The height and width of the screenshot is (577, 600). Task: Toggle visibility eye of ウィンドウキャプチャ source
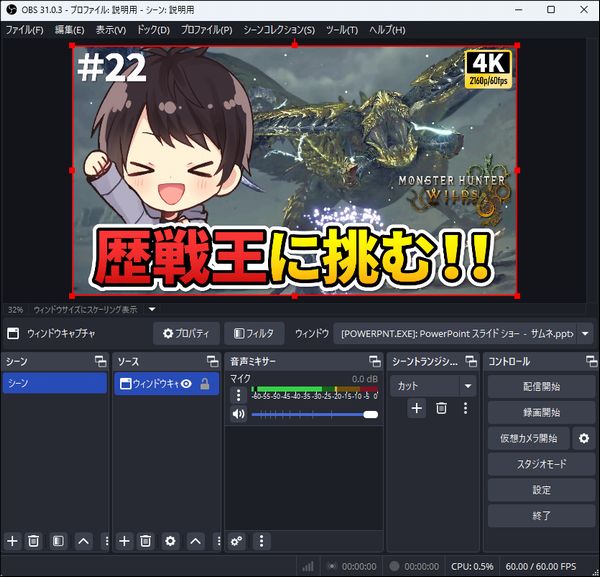tap(186, 384)
